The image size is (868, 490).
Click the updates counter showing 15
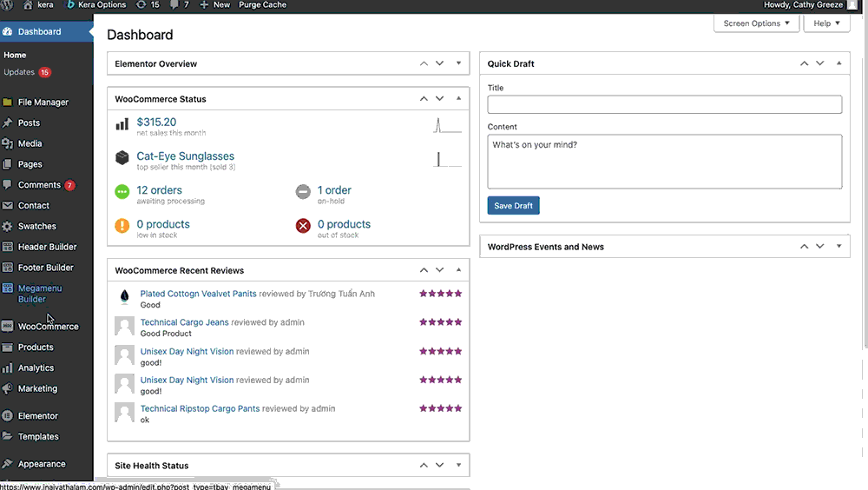click(148, 5)
